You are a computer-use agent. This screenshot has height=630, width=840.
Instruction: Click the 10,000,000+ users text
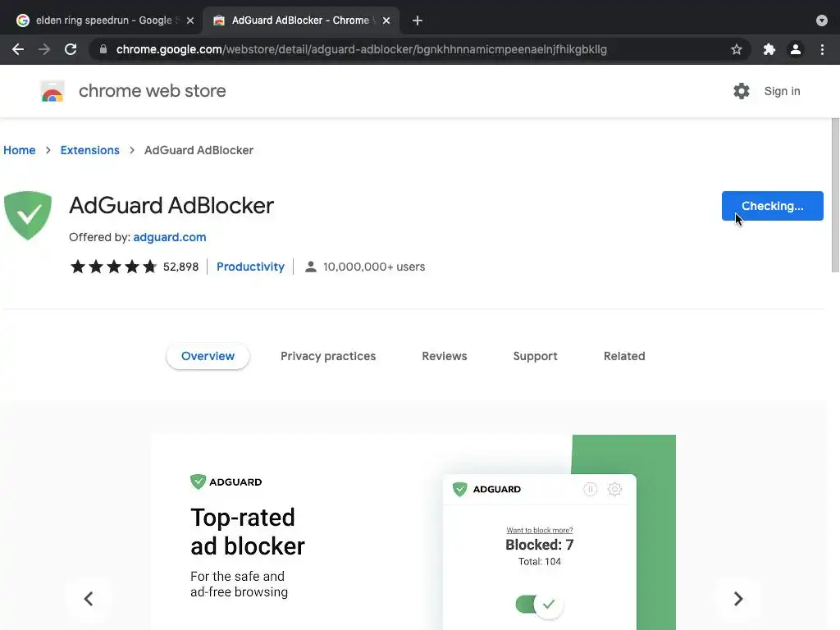[x=374, y=267]
